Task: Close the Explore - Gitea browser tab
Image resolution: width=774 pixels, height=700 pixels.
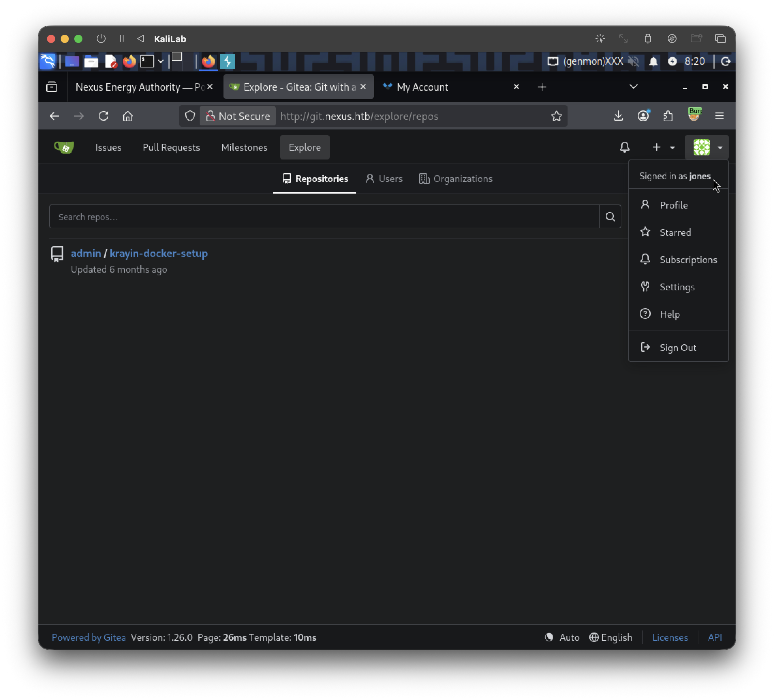Action: (363, 87)
